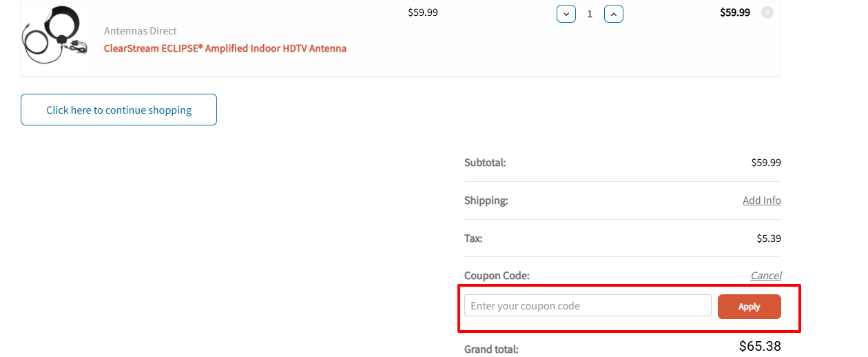Select the quantity value 1
Image resolution: width=868 pixels, height=357 pixels.
pyautogui.click(x=590, y=14)
